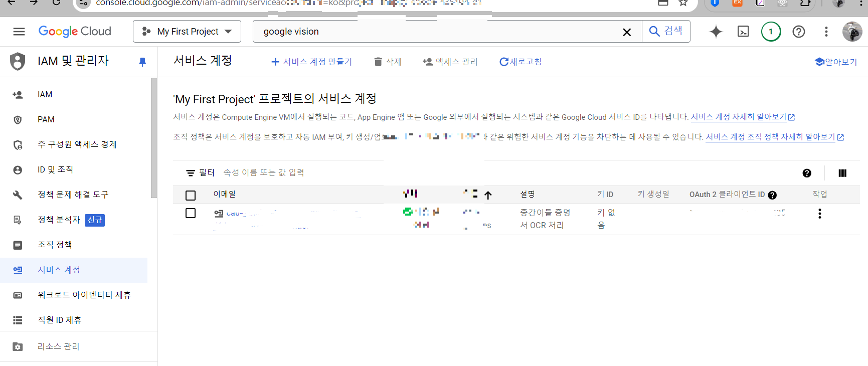Click the 필터 filter icon
The height and width of the screenshot is (366, 868).
pos(191,173)
